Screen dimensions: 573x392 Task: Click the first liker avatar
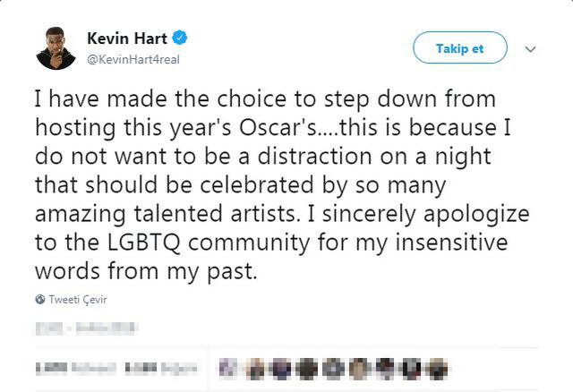coord(228,367)
